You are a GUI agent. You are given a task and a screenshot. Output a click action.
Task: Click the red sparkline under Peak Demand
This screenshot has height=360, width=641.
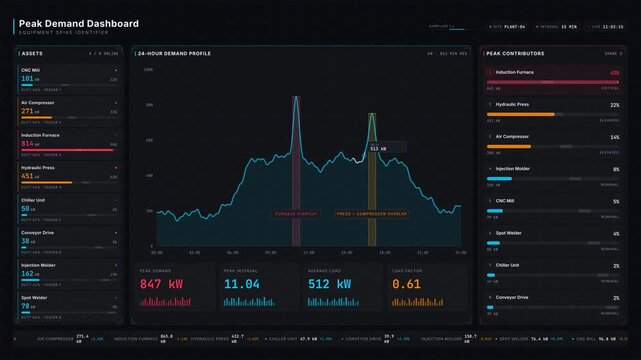165,302
